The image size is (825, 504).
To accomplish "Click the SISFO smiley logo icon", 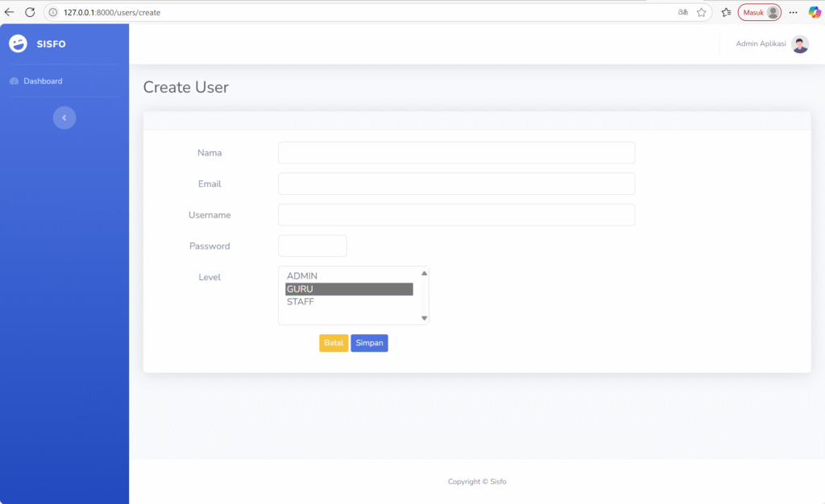I will (x=18, y=44).
